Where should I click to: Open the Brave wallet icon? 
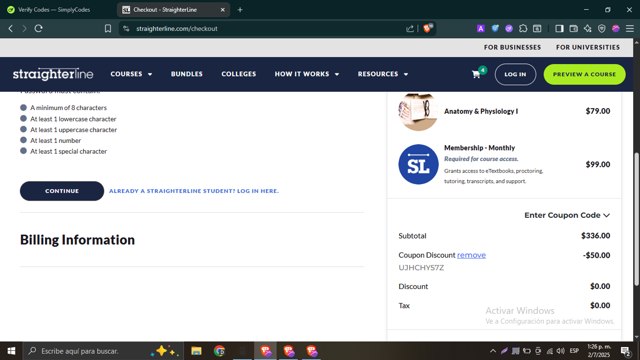pos(573,28)
